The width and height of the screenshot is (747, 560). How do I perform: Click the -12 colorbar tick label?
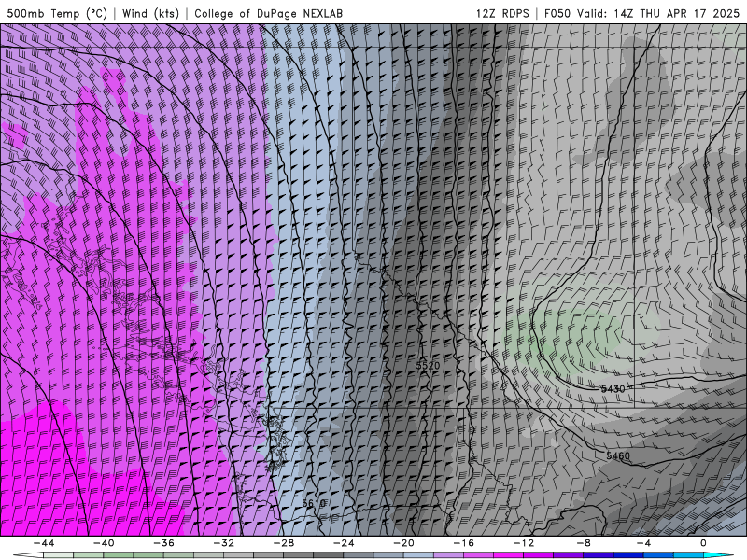click(524, 543)
